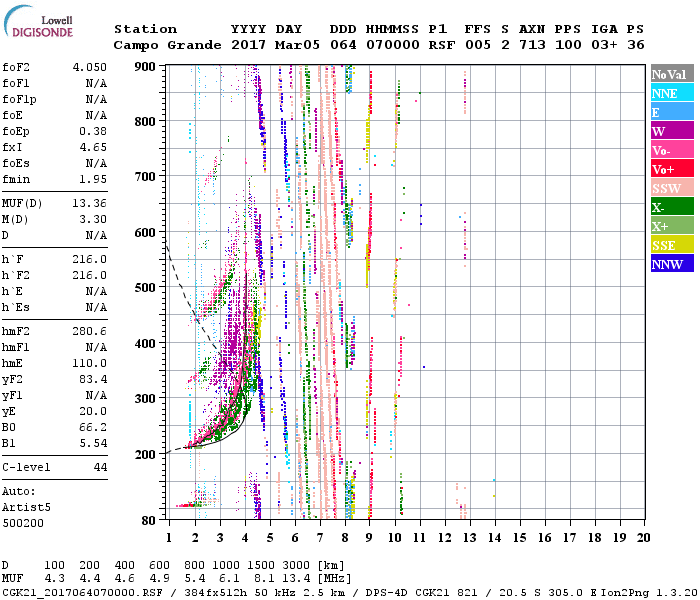700x600 pixels.
Task: Select the X- dark green legend swatch
Action: 672,207
